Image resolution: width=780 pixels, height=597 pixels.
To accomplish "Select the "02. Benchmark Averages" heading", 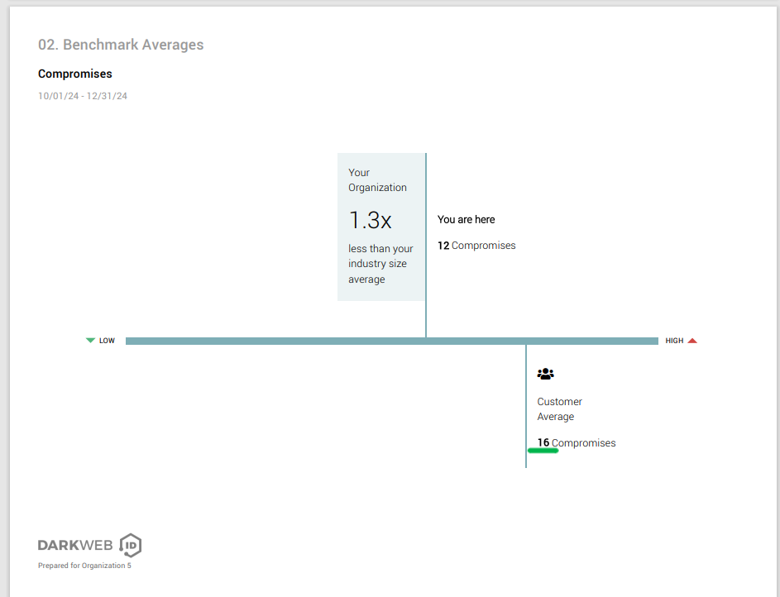I will click(x=120, y=45).
